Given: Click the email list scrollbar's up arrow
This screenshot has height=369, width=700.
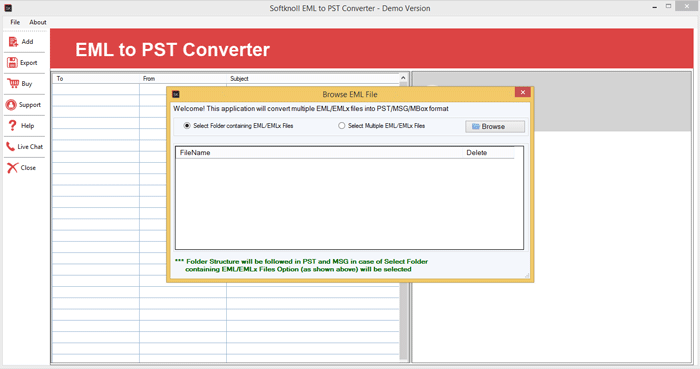Looking at the screenshot, I should click(x=403, y=78).
